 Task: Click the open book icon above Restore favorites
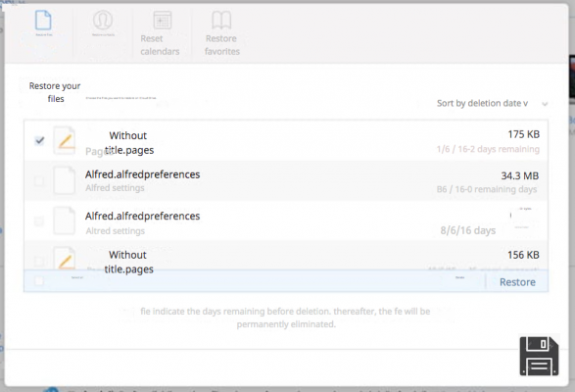click(x=221, y=20)
